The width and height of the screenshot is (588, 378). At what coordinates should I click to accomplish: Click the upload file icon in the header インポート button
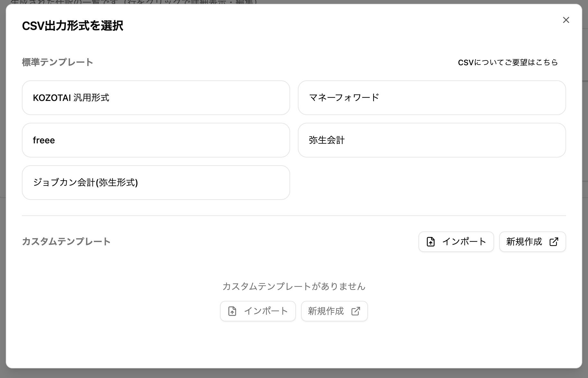coord(431,242)
